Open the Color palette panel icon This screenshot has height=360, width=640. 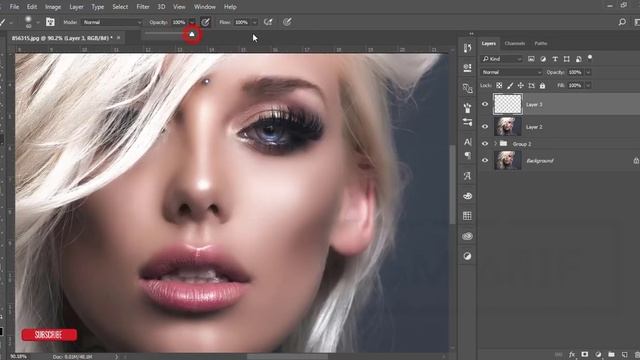(467, 196)
